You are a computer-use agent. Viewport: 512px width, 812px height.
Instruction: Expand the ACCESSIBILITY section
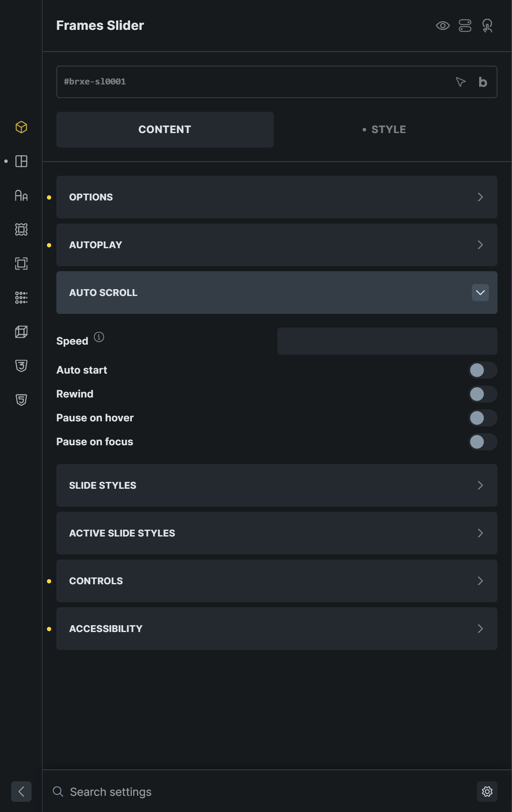tap(277, 629)
